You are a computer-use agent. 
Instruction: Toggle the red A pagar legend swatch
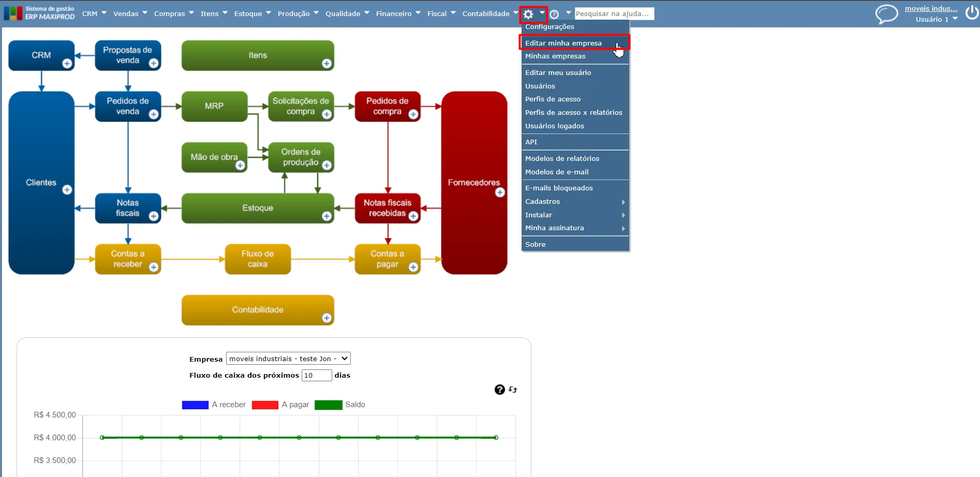click(265, 405)
